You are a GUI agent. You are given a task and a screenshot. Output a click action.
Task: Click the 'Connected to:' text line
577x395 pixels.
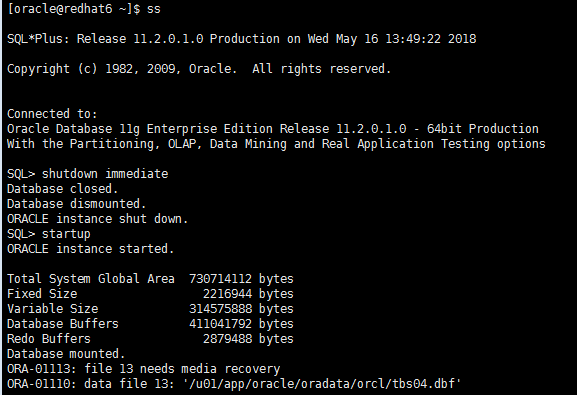click(52, 114)
